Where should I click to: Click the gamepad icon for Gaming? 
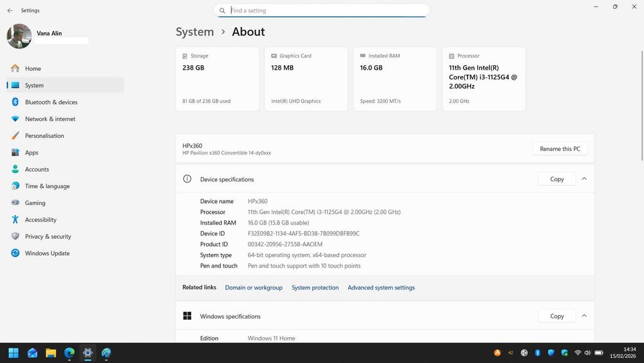coord(15,202)
